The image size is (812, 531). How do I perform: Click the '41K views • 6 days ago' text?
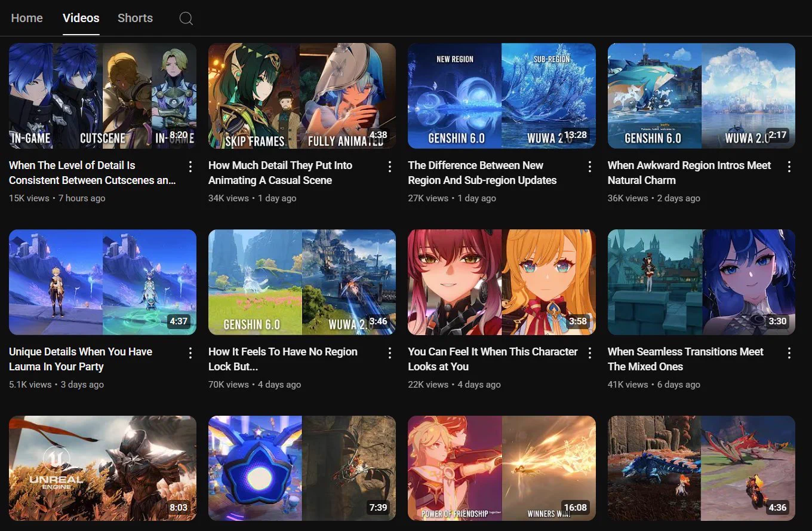tap(654, 385)
